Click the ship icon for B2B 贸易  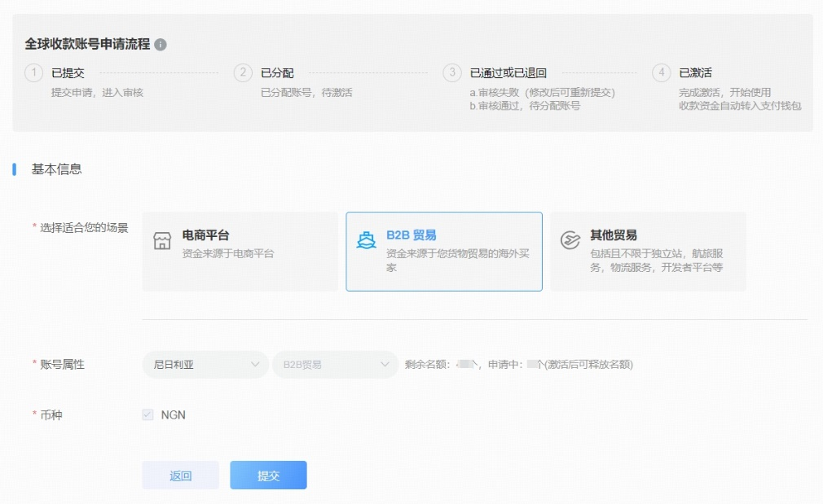pyautogui.click(x=367, y=241)
